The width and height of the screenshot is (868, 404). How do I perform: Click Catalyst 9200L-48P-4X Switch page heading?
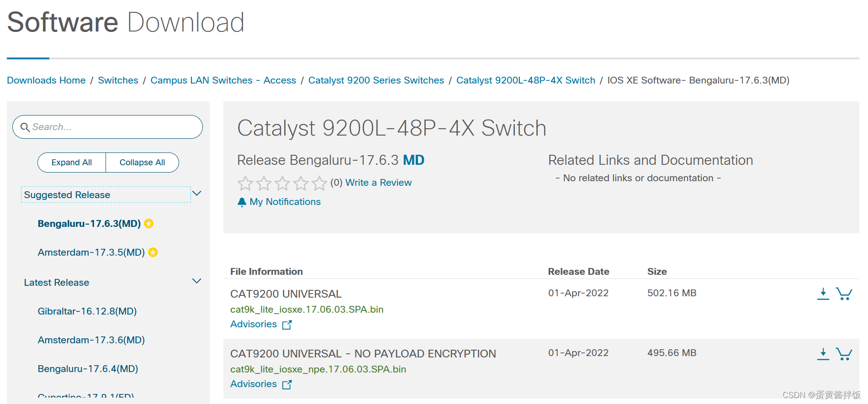click(x=392, y=128)
